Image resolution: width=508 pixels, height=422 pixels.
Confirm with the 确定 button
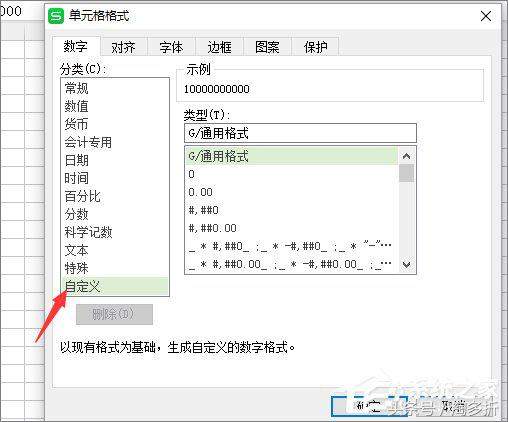[x=369, y=406]
